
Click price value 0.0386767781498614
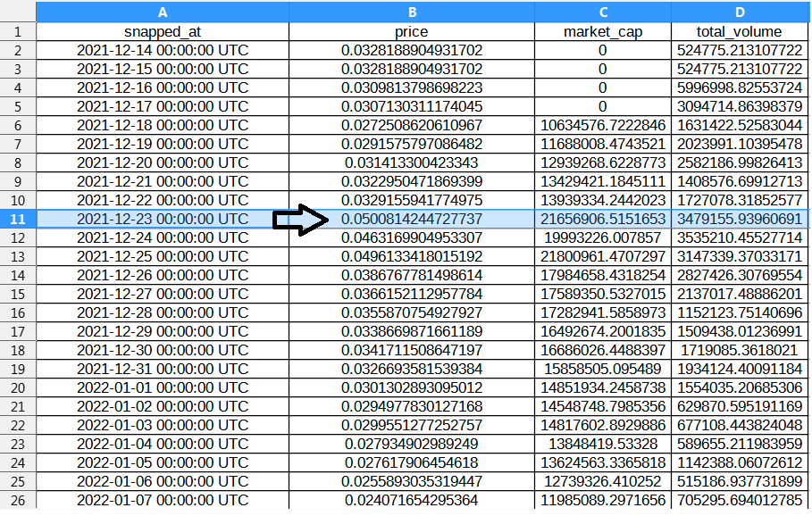[x=412, y=275]
